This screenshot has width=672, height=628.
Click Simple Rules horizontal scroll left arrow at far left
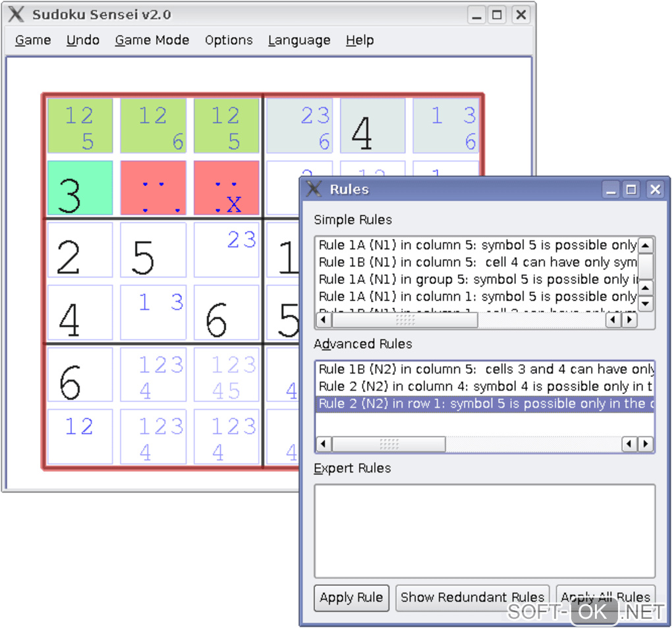323,320
